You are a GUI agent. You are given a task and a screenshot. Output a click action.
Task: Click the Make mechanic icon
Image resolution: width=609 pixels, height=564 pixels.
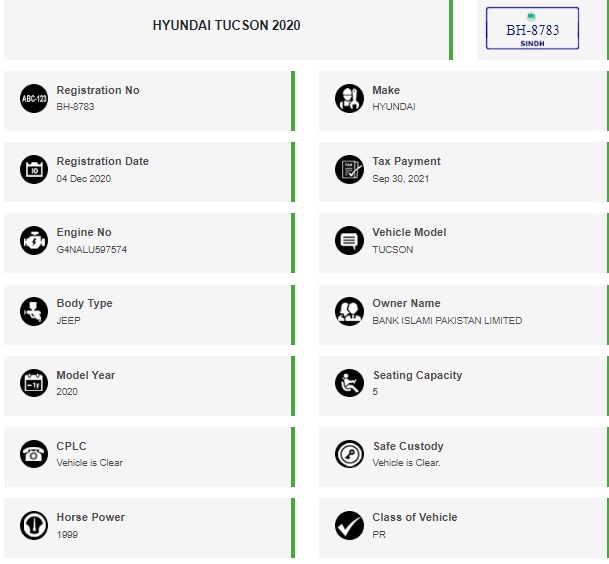click(349, 98)
